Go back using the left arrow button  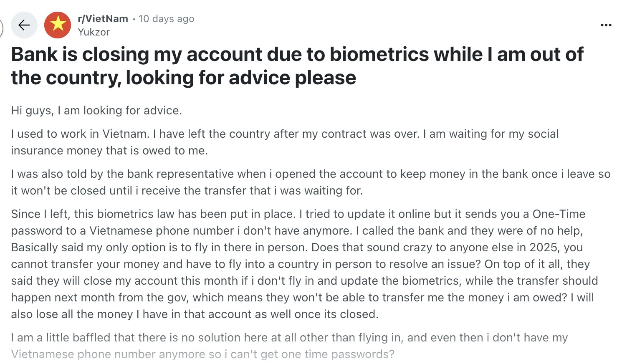24,25
